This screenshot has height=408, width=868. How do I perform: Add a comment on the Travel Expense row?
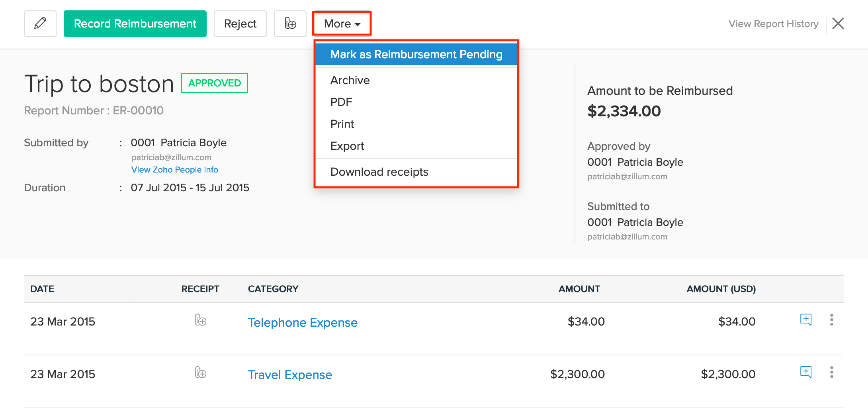(x=805, y=372)
